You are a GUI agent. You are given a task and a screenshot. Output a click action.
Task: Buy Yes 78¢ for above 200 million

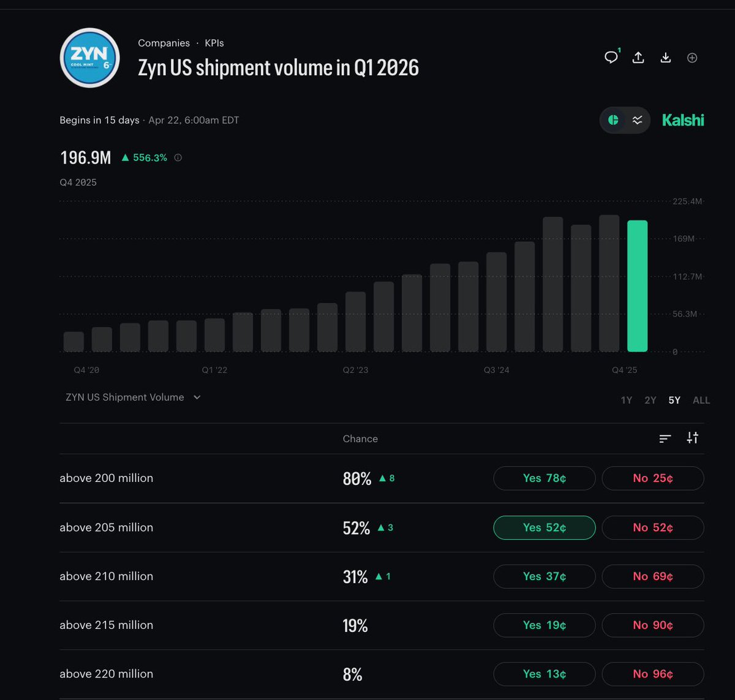tap(545, 478)
